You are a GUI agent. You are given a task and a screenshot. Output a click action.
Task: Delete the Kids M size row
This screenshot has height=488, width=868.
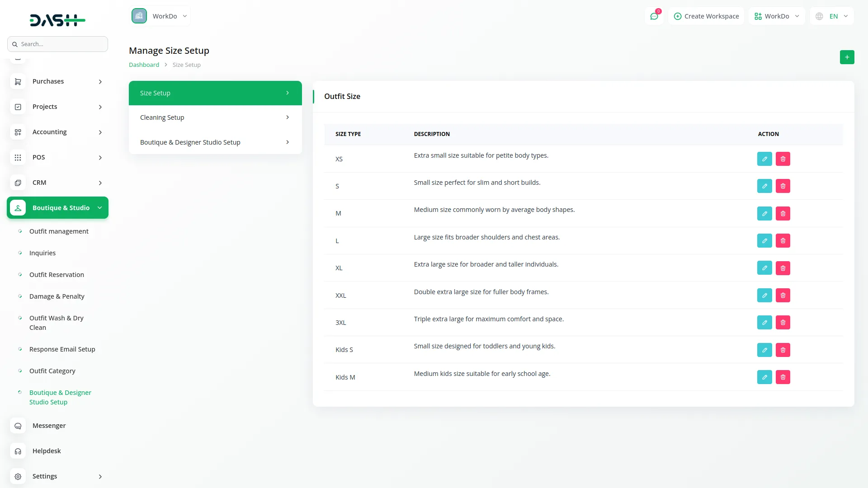click(x=783, y=377)
